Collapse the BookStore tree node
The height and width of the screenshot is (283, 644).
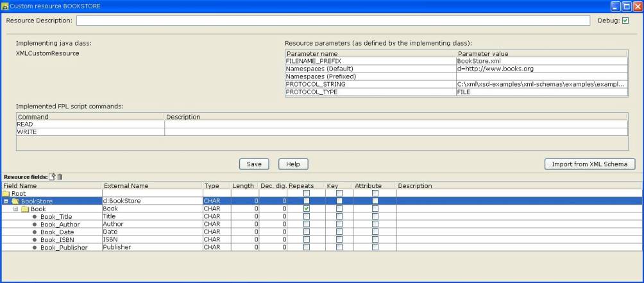(x=6, y=201)
